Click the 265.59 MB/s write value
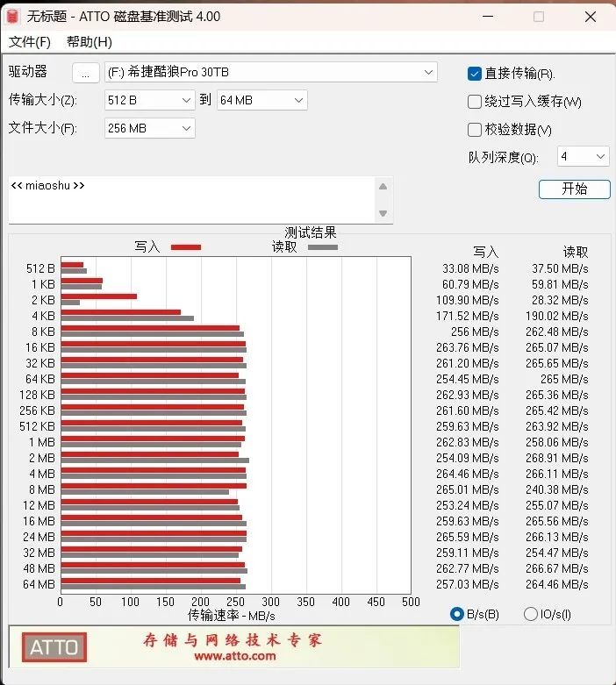 pyautogui.click(x=467, y=537)
